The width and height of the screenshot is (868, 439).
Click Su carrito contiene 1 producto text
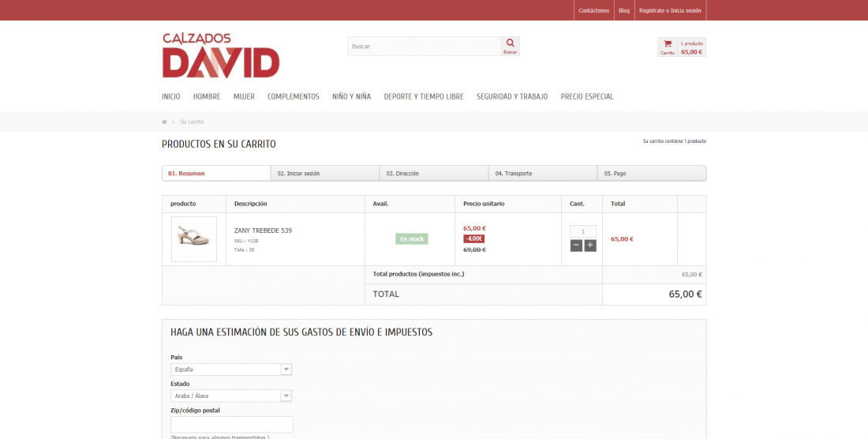tap(674, 141)
